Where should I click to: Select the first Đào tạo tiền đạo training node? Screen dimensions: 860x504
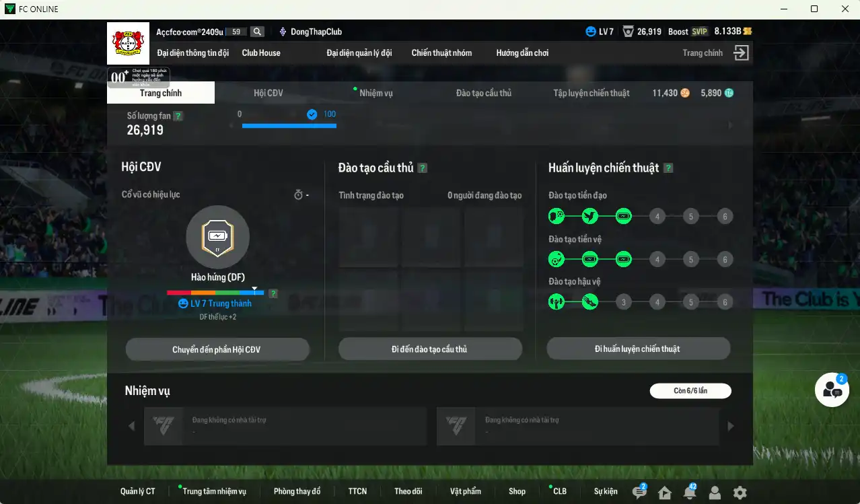point(556,216)
